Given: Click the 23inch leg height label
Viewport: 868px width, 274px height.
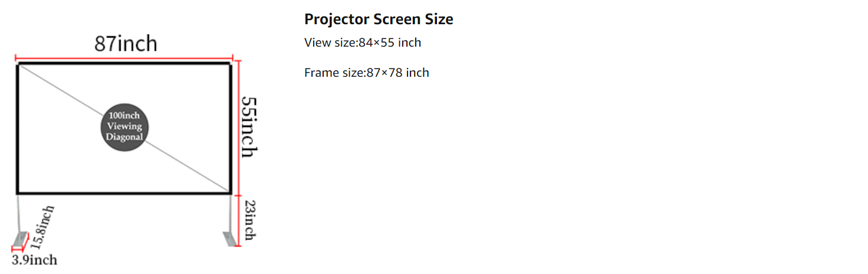Looking at the screenshot, I should [249, 220].
